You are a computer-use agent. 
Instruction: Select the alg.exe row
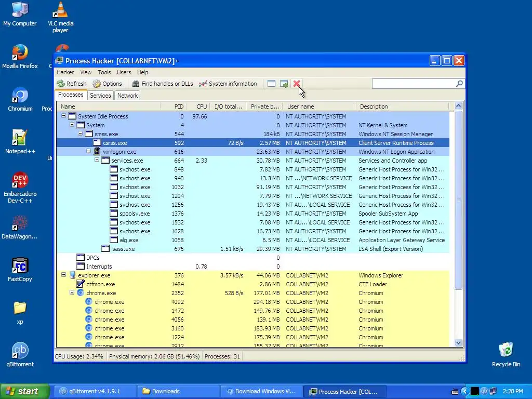click(x=253, y=240)
